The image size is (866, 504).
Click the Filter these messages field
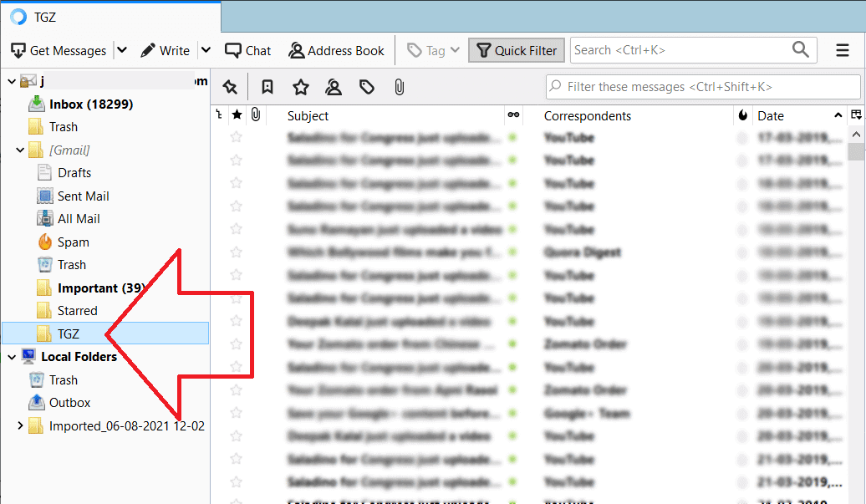(x=703, y=87)
